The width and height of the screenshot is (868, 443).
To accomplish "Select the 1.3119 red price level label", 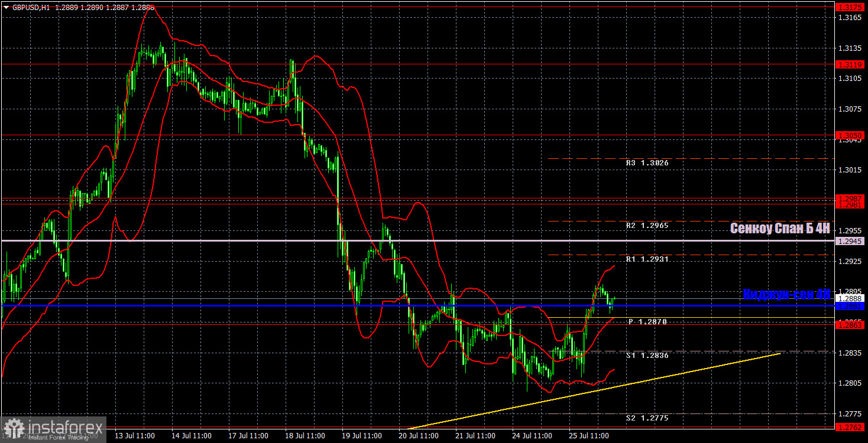I will pyautogui.click(x=851, y=64).
